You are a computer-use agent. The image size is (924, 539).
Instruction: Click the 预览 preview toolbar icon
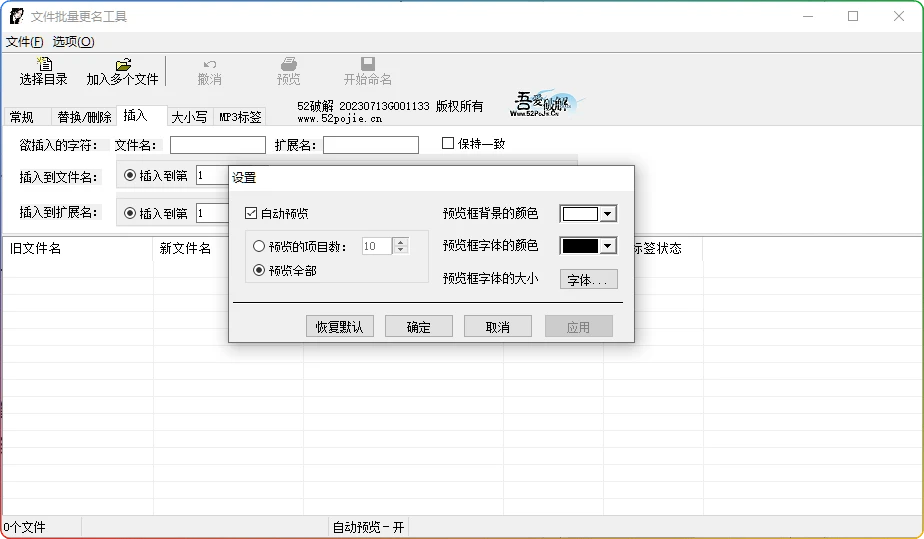[289, 64]
